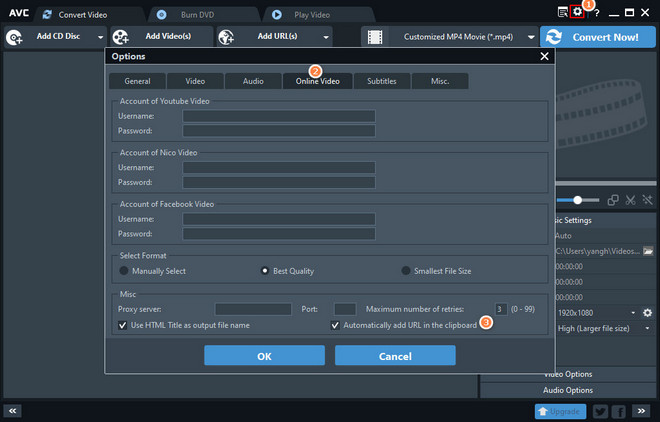Click the double-right arrow at bottom right

(x=641, y=411)
